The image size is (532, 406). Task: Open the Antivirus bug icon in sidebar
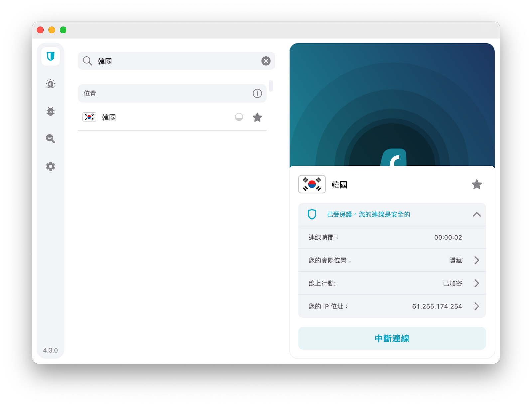pos(51,111)
